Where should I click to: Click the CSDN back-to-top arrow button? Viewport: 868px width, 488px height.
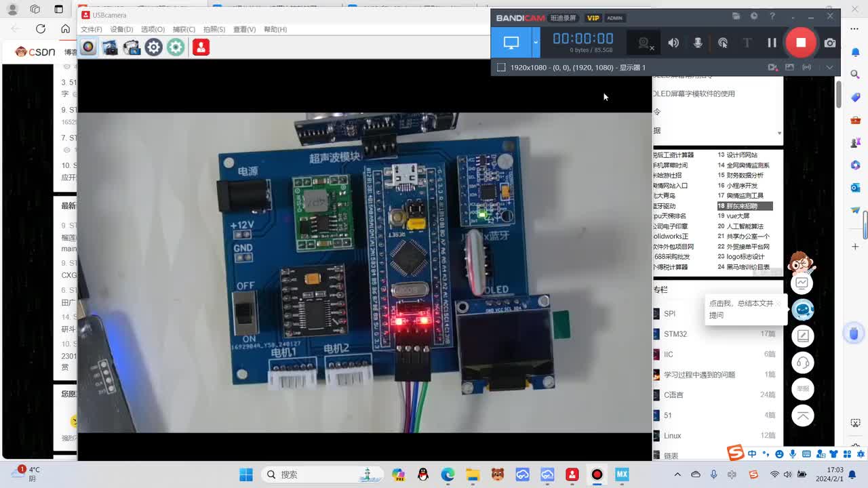pyautogui.click(x=803, y=415)
